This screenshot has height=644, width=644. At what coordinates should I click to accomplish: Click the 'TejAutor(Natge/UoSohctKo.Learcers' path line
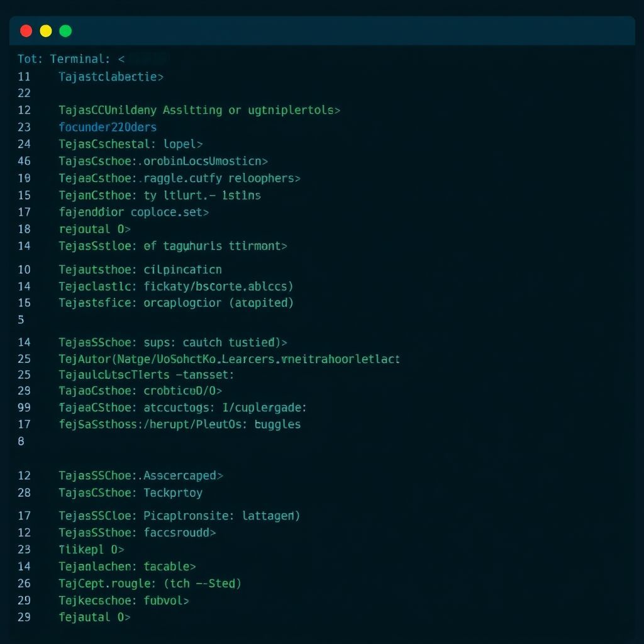pyautogui.click(x=229, y=359)
